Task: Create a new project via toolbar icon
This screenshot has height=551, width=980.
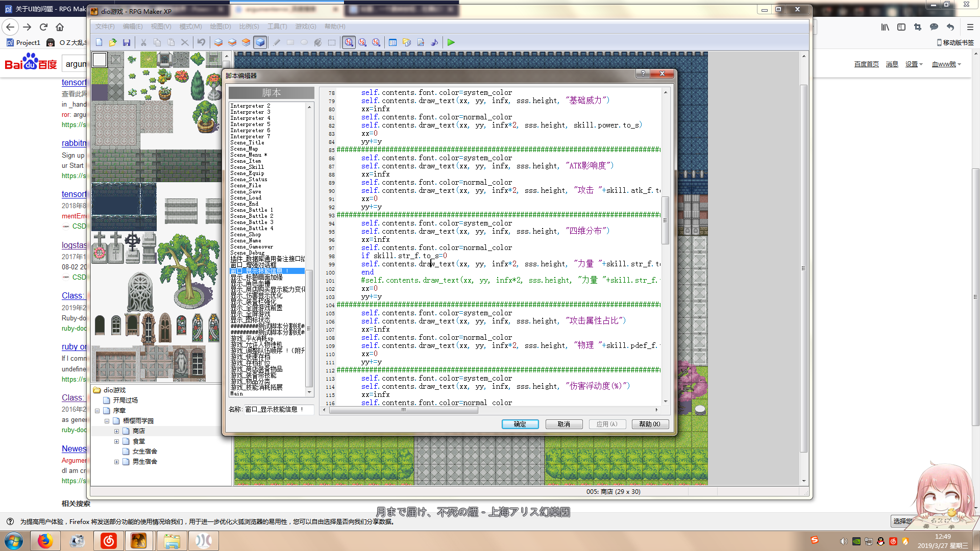Action: click(x=99, y=42)
